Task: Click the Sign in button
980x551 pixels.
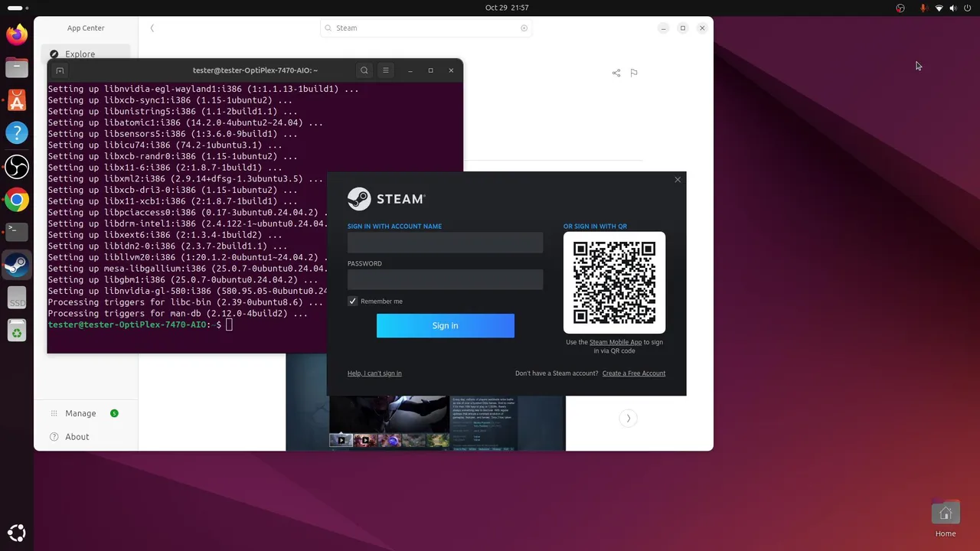Action: [446, 325]
